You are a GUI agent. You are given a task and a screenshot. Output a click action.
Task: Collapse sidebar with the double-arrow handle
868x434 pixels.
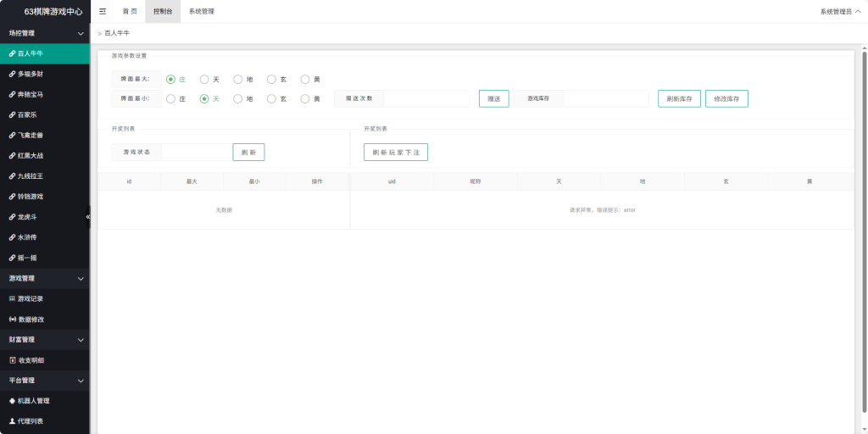(x=88, y=217)
